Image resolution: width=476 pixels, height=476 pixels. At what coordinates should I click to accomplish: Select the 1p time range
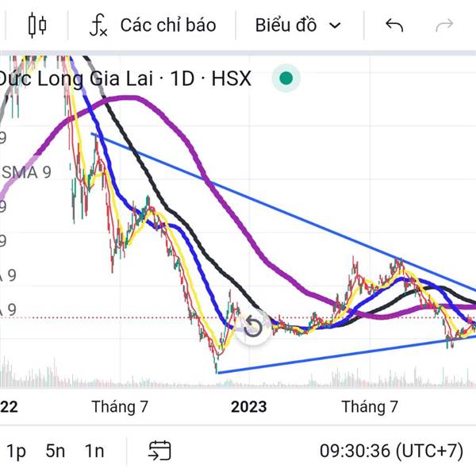16,451
